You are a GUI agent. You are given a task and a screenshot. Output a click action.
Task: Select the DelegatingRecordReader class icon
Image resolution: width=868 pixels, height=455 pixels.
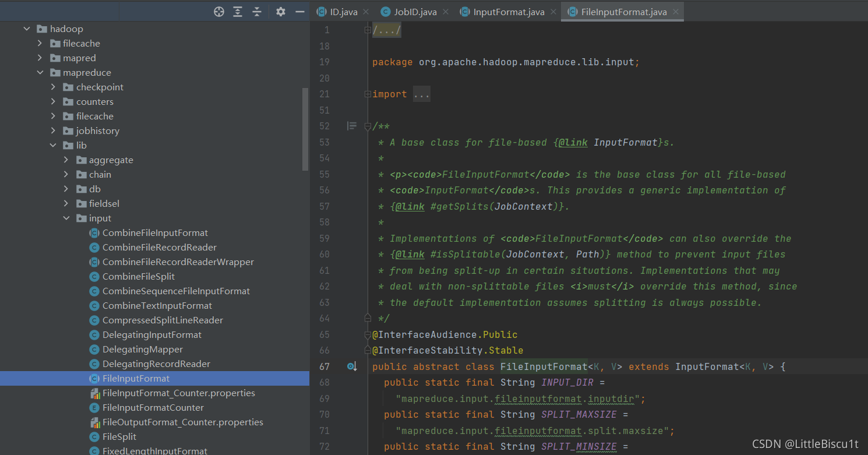[x=94, y=364]
